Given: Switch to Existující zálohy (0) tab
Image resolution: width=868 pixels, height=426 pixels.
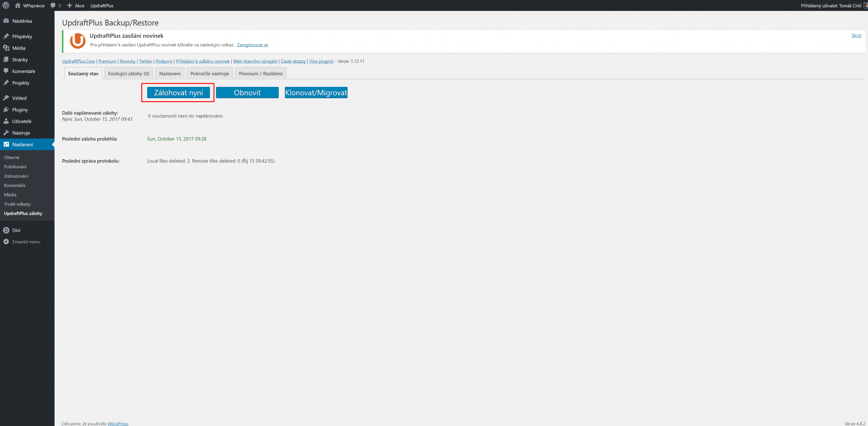Looking at the screenshot, I should 129,73.
